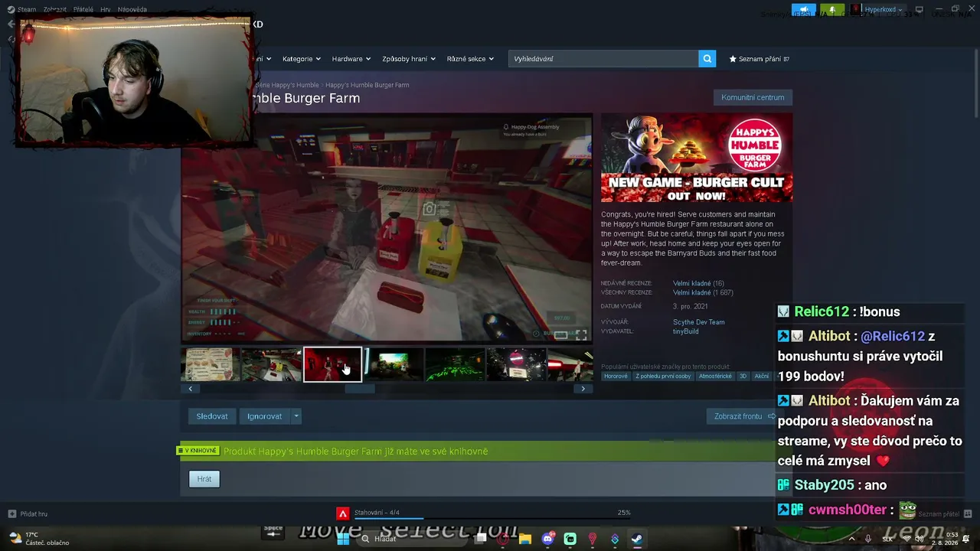This screenshot has width=980, height=551.
Task: Open recent reviews Velmi kladné (16) link
Action: 698,283
